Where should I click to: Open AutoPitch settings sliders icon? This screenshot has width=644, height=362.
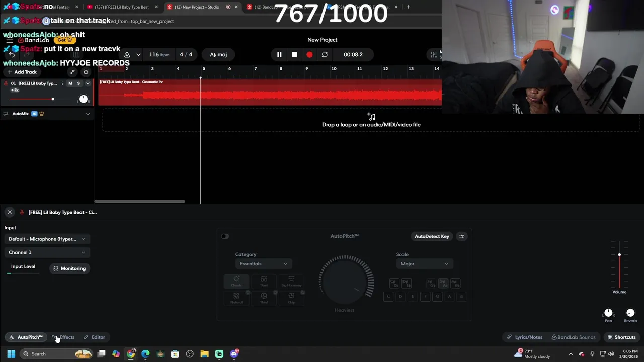click(462, 236)
